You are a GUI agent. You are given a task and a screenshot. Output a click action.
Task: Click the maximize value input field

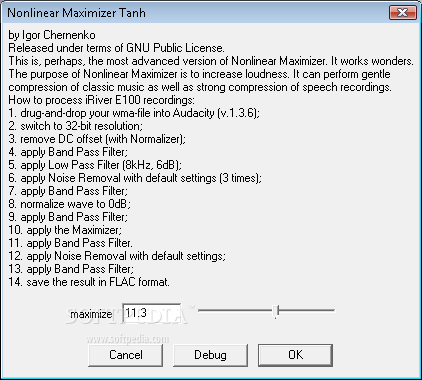pos(152,313)
